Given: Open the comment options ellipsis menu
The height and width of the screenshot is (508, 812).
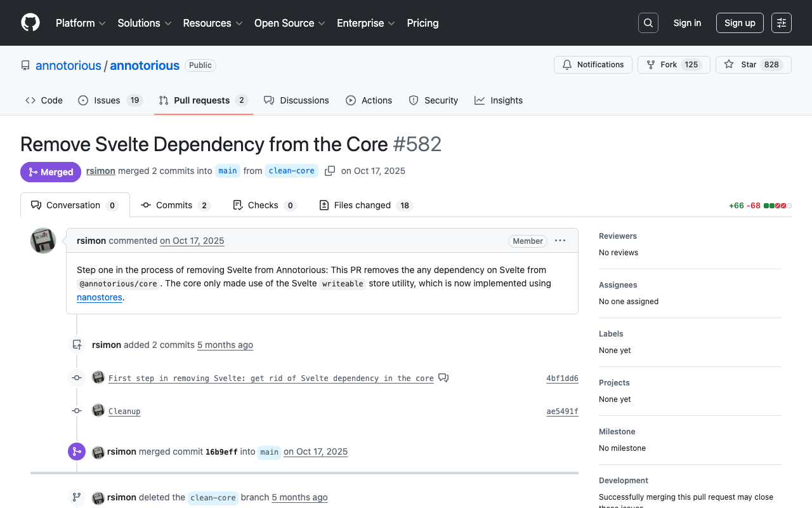Looking at the screenshot, I should (x=560, y=241).
